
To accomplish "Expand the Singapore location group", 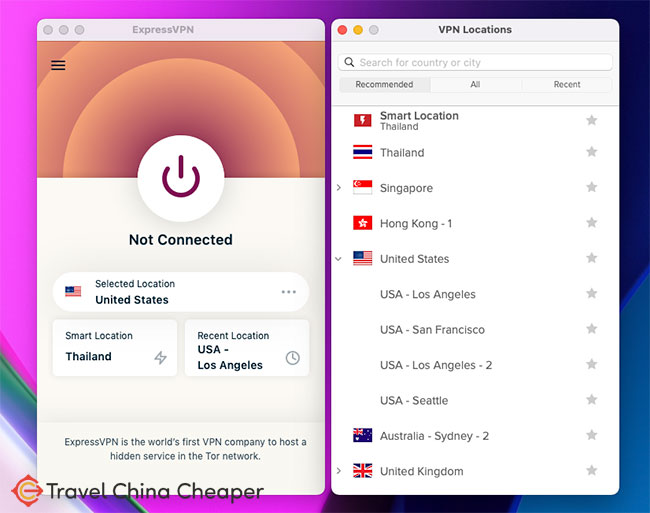I will click(x=339, y=188).
